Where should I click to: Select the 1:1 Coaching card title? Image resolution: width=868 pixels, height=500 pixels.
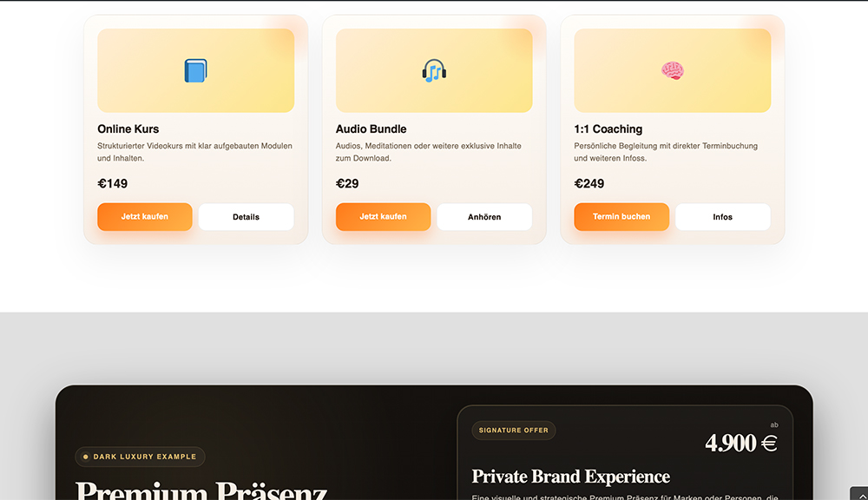608,129
